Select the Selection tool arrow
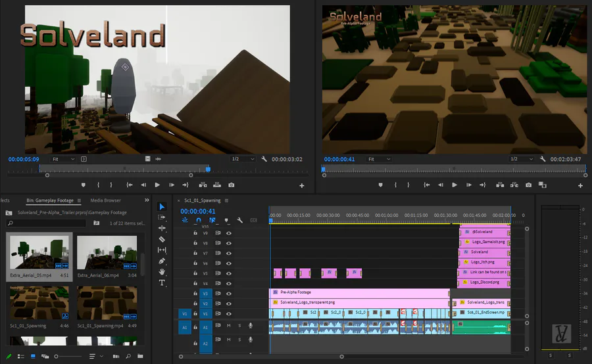The image size is (592, 364). 162,206
